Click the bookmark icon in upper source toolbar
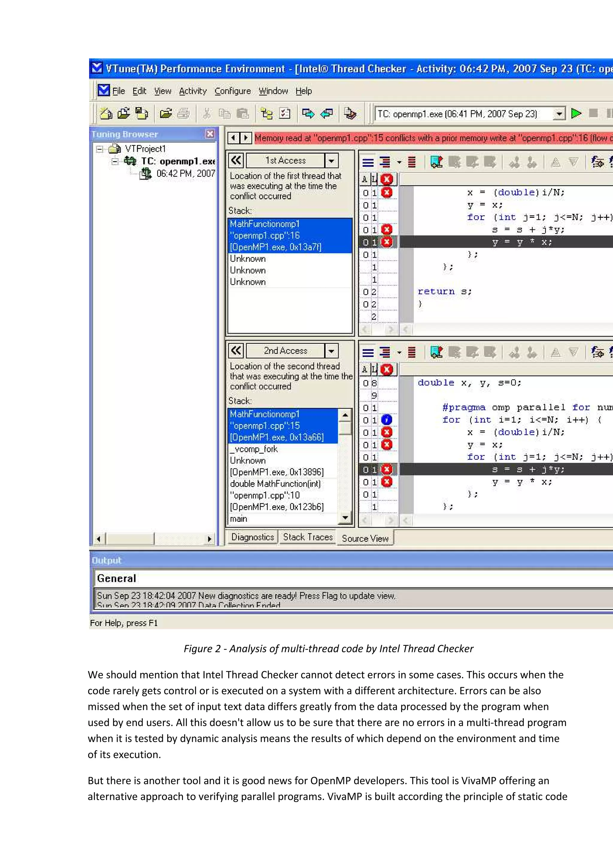Viewport: 613px width, 868px height. point(437,163)
